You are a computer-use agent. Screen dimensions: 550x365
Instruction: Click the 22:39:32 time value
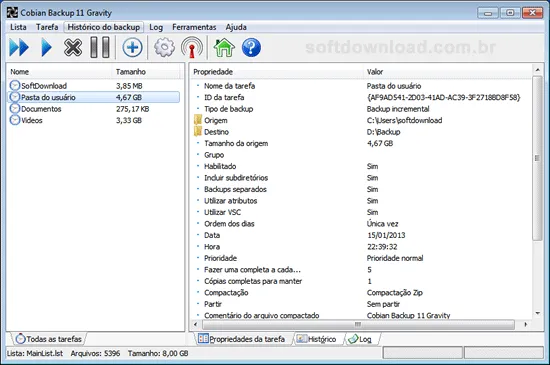click(x=382, y=247)
